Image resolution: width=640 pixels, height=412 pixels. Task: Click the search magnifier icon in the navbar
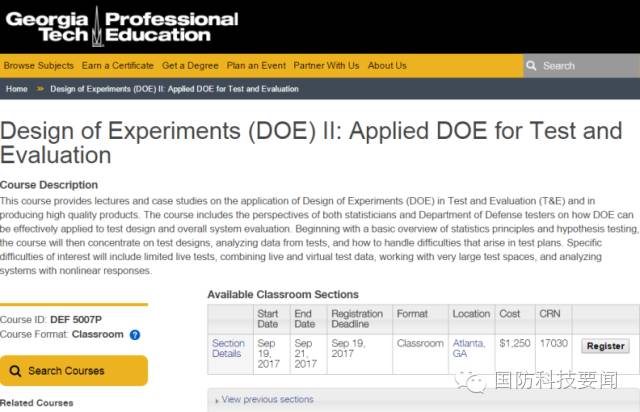[531, 66]
